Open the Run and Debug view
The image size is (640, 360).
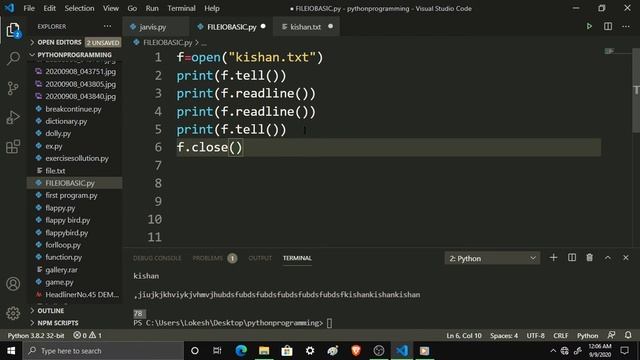(x=13, y=118)
